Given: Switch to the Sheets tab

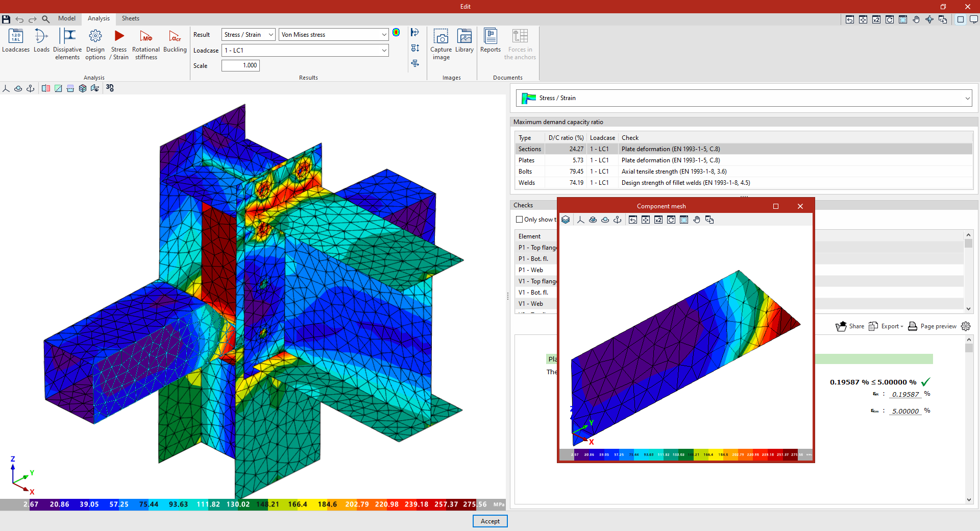Looking at the screenshot, I should point(131,18).
